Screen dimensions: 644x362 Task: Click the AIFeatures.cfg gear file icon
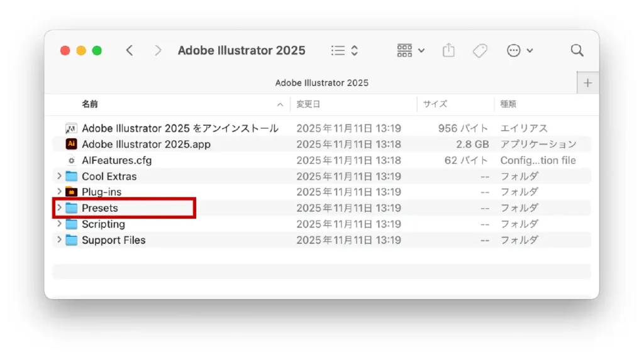[71, 160]
